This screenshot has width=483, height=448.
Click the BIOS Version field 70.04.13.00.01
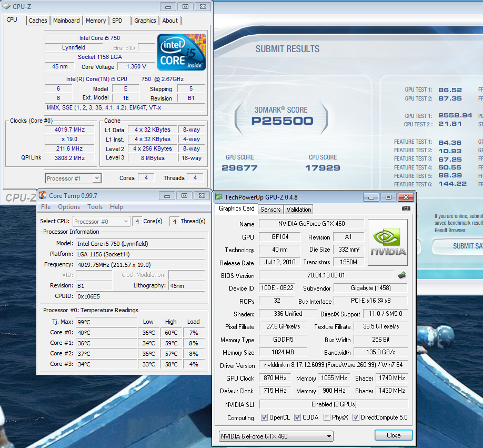point(326,275)
